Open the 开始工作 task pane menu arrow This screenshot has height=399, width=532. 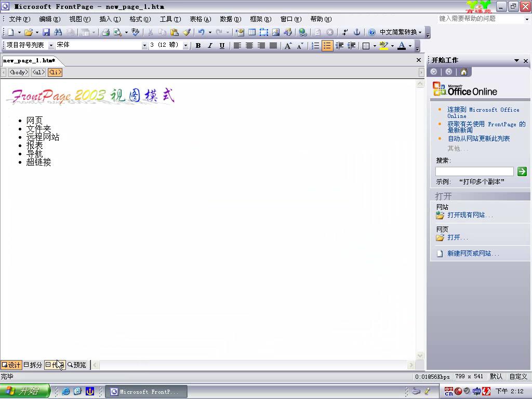(x=516, y=60)
